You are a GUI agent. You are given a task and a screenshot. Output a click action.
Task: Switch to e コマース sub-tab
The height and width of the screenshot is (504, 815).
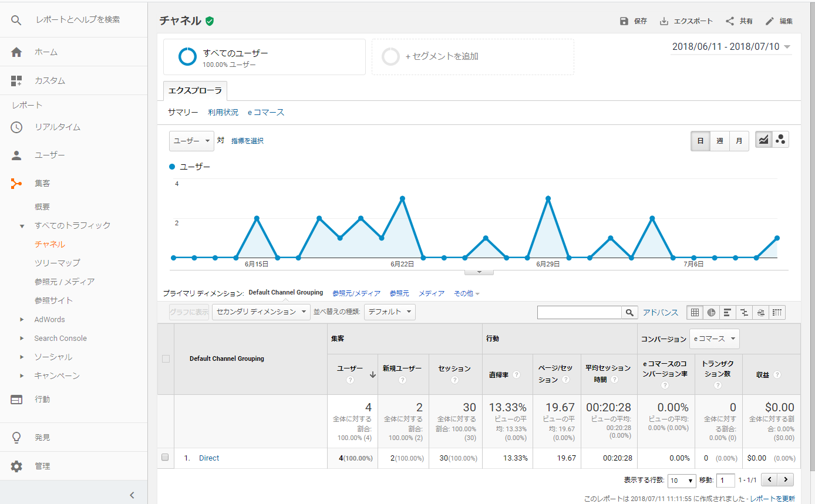266,113
